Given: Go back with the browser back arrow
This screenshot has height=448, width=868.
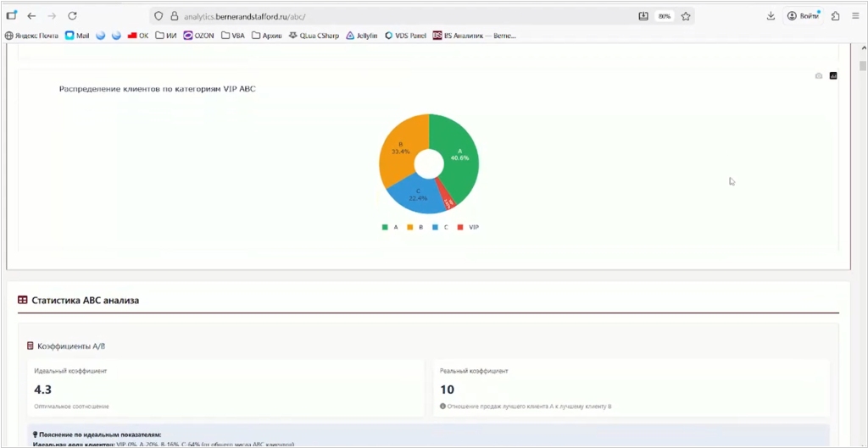Looking at the screenshot, I should 31,16.
